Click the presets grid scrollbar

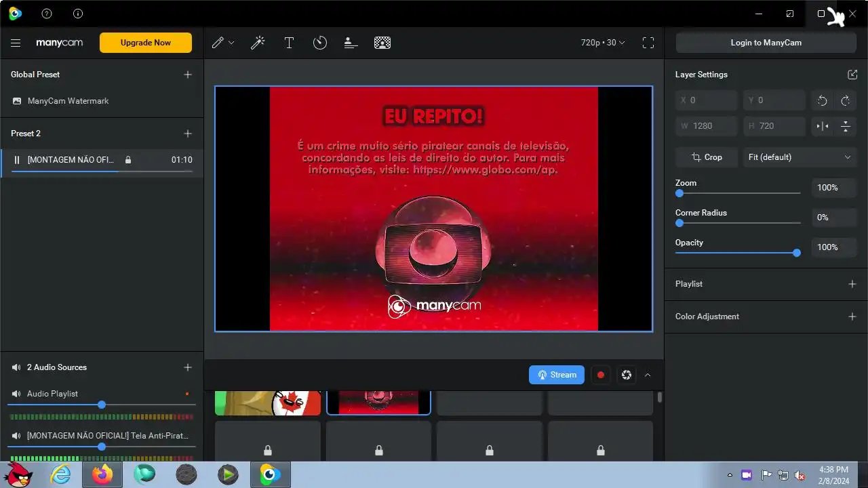tap(660, 398)
